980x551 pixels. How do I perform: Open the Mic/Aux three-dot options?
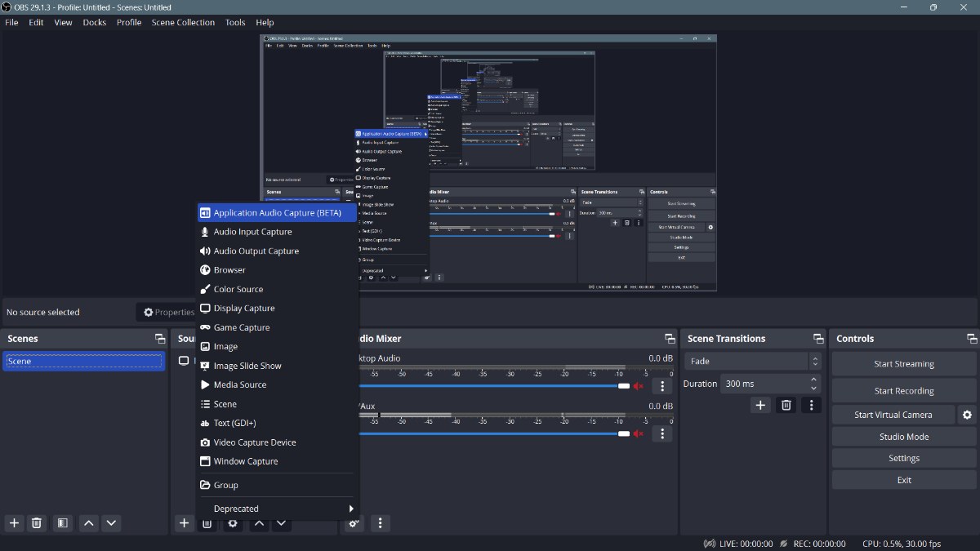(x=662, y=433)
